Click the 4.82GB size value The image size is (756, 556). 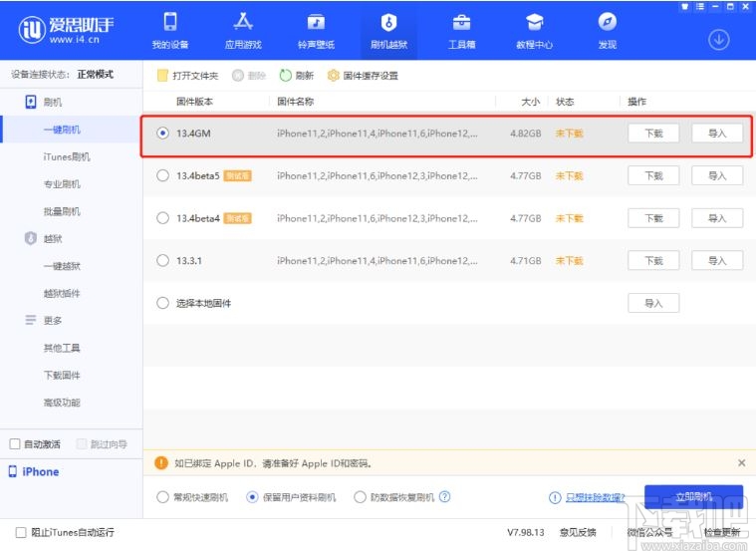(526, 134)
